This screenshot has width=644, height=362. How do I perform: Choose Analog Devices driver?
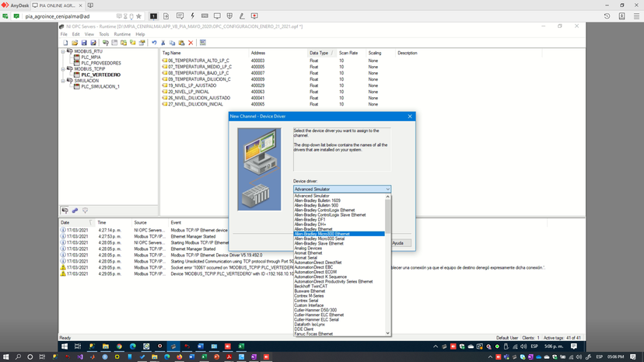click(x=308, y=249)
